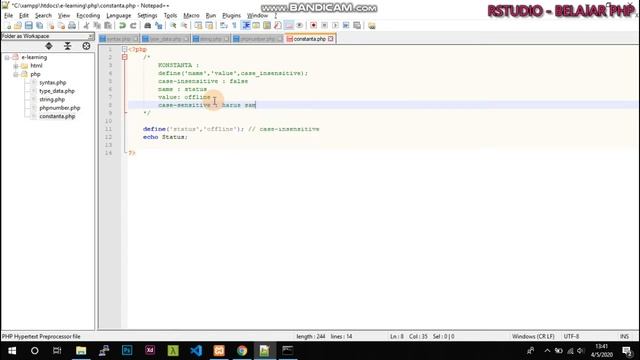Image resolution: width=640 pixels, height=360 pixels.
Task: Open Google Chrome from the taskbar
Action: [x=242, y=351]
